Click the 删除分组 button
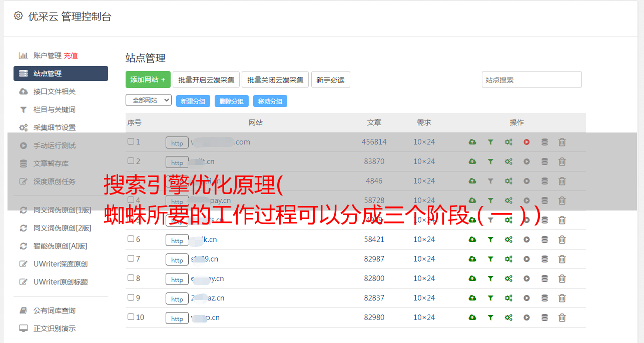Viewport: 644px width, 343px height. click(232, 101)
